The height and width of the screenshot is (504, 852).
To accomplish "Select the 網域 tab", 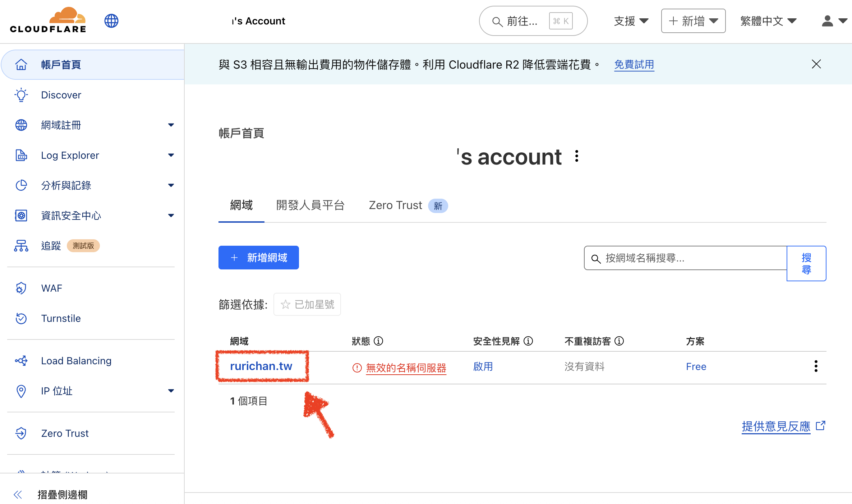I will [x=241, y=205].
